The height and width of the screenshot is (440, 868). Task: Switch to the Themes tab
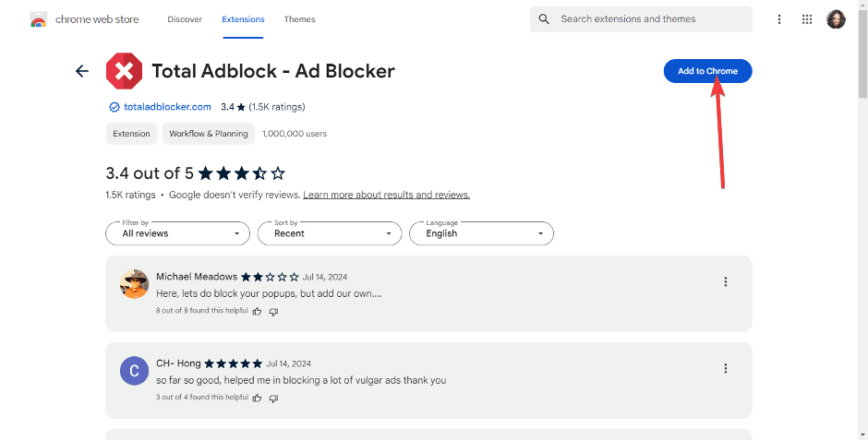click(299, 19)
